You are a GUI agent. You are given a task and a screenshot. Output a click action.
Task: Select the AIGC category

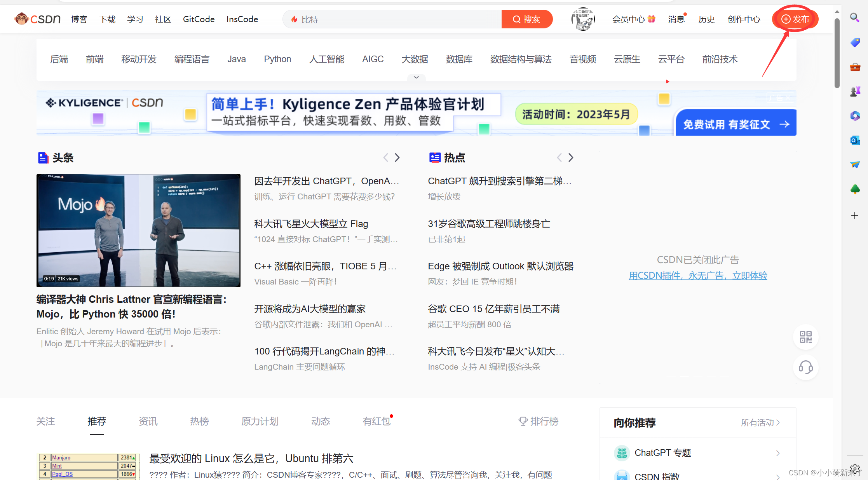click(x=373, y=59)
